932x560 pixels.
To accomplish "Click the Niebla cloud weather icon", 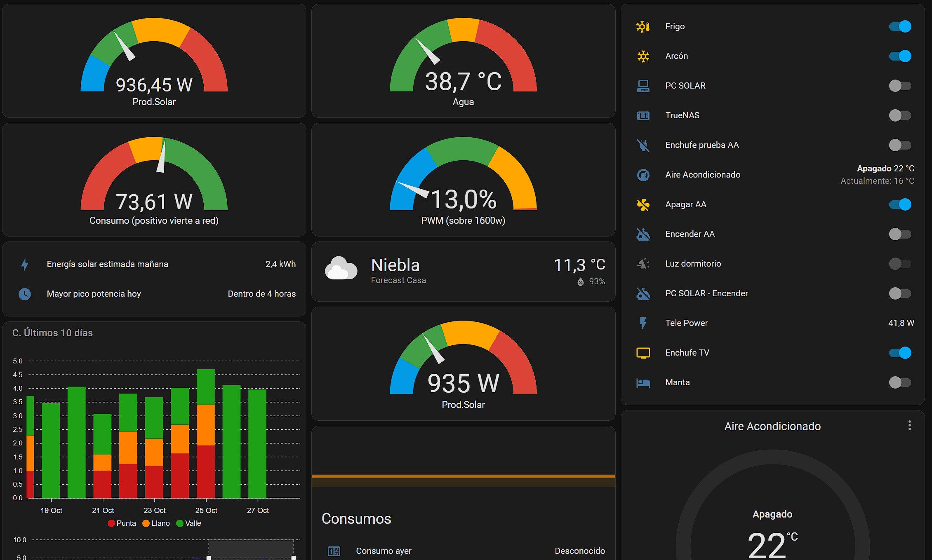I will (341, 269).
